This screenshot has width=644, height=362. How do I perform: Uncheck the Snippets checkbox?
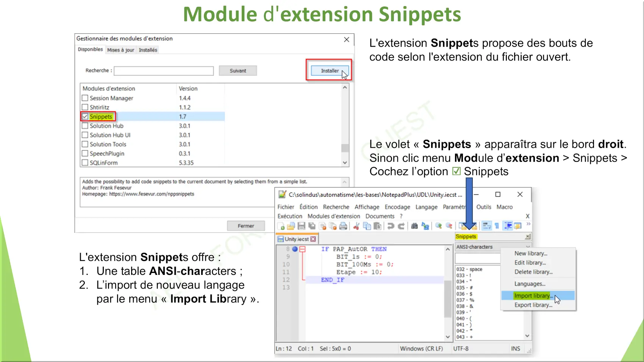point(85,117)
